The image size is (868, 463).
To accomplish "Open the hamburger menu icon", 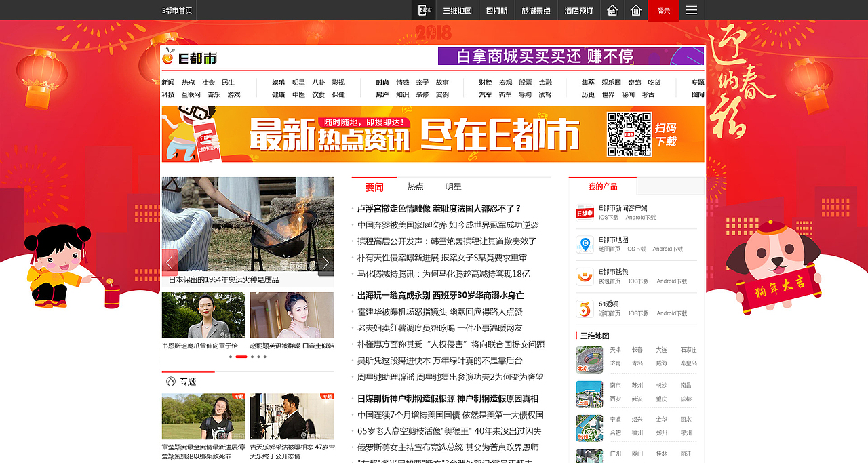I will coord(692,10).
